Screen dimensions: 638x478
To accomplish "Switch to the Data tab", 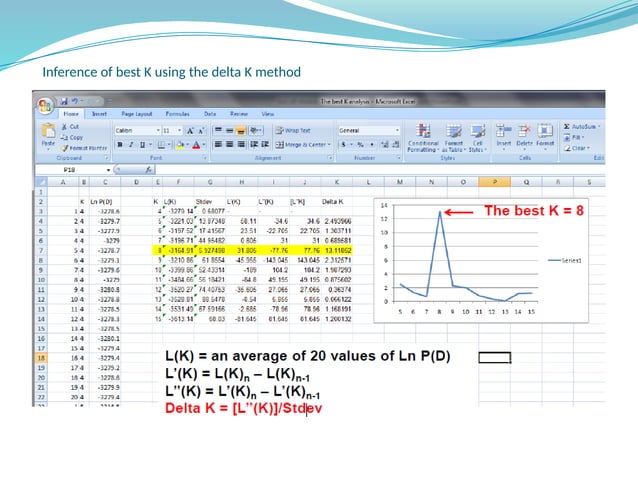I will [x=210, y=114].
